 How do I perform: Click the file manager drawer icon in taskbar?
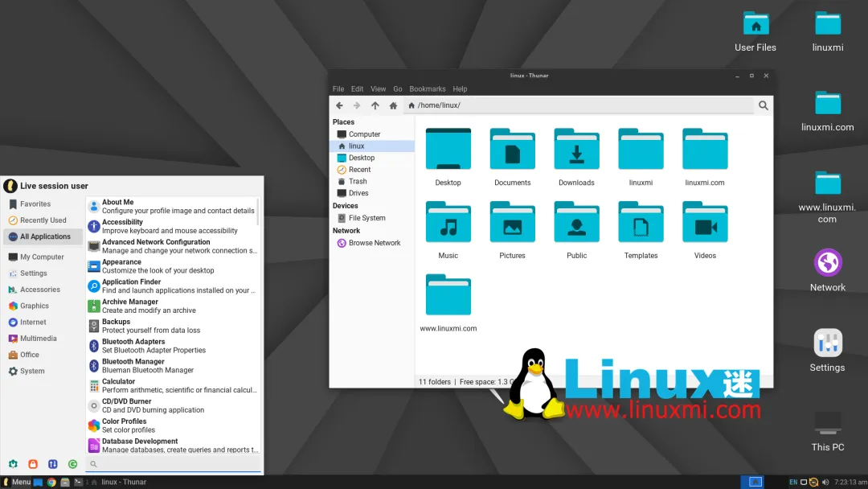(x=65, y=483)
